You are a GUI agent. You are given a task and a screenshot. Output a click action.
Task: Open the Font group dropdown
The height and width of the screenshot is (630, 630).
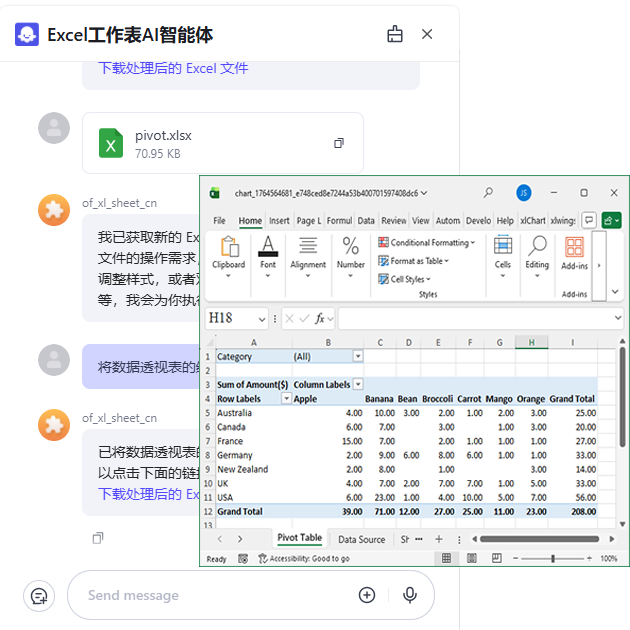click(x=268, y=276)
